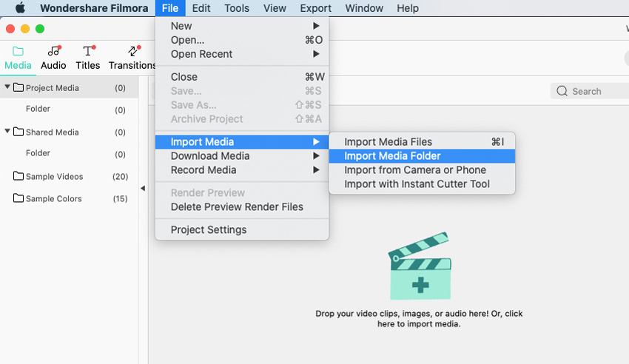The width and height of the screenshot is (629, 364).
Task: Expand the New submenu
Action: click(242, 26)
